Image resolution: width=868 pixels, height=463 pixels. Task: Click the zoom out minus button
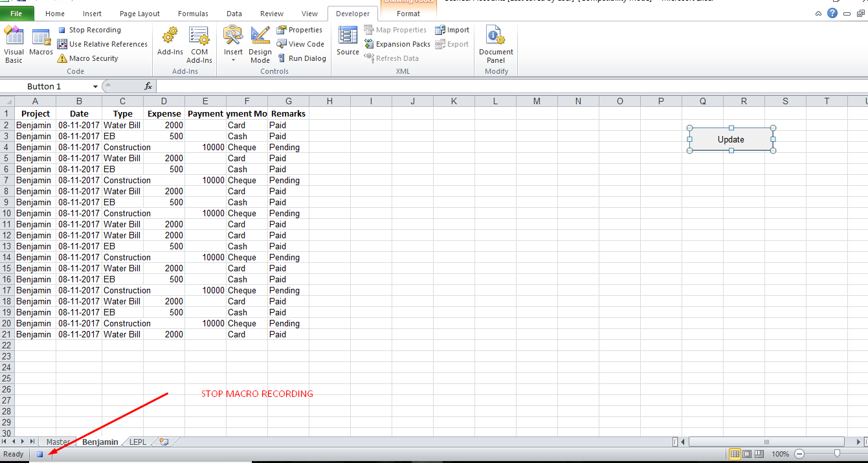point(799,454)
